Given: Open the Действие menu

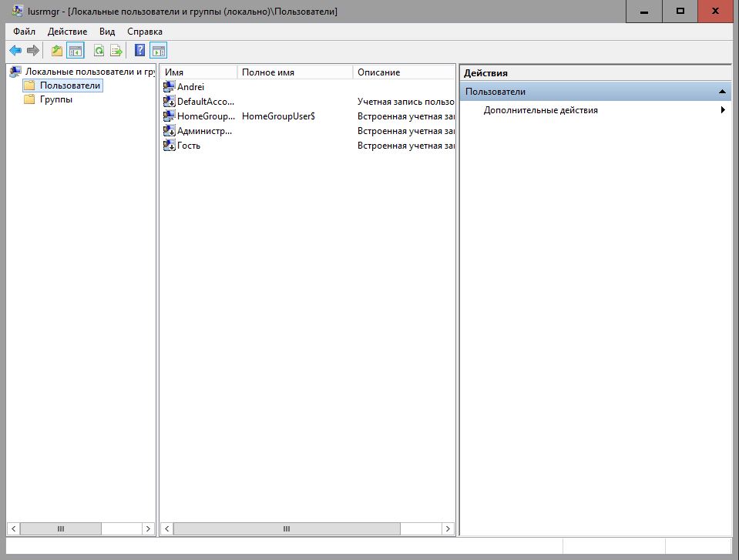Looking at the screenshot, I should point(67,32).
